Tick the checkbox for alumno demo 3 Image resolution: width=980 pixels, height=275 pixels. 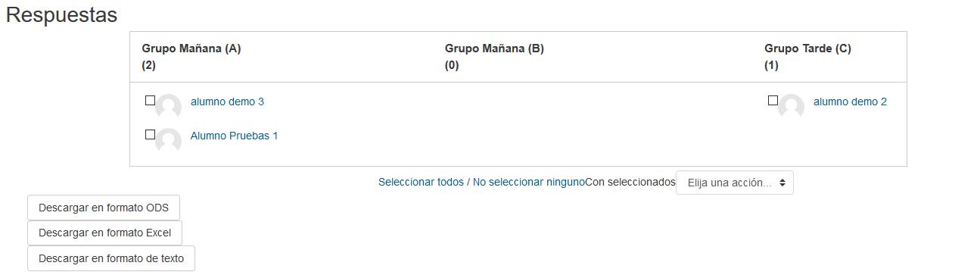150,100
